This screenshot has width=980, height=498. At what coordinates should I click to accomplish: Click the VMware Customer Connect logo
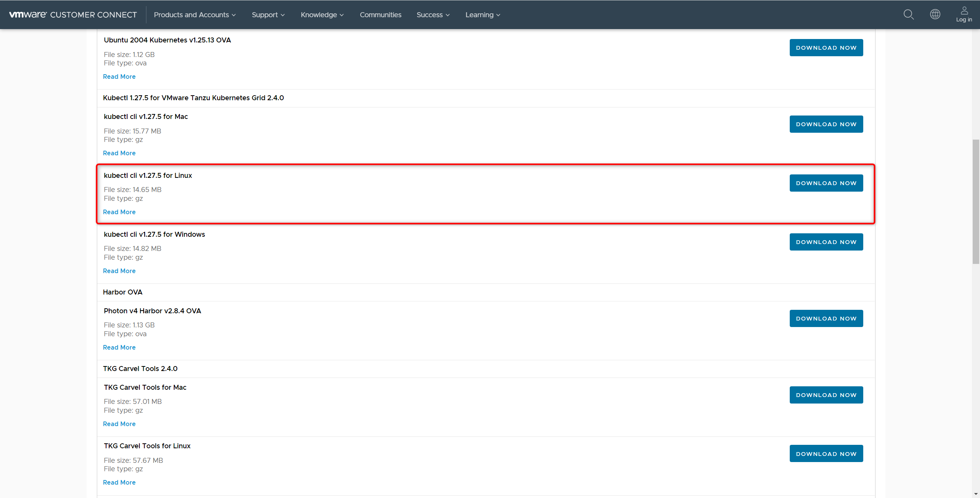[x=73, y=15]
